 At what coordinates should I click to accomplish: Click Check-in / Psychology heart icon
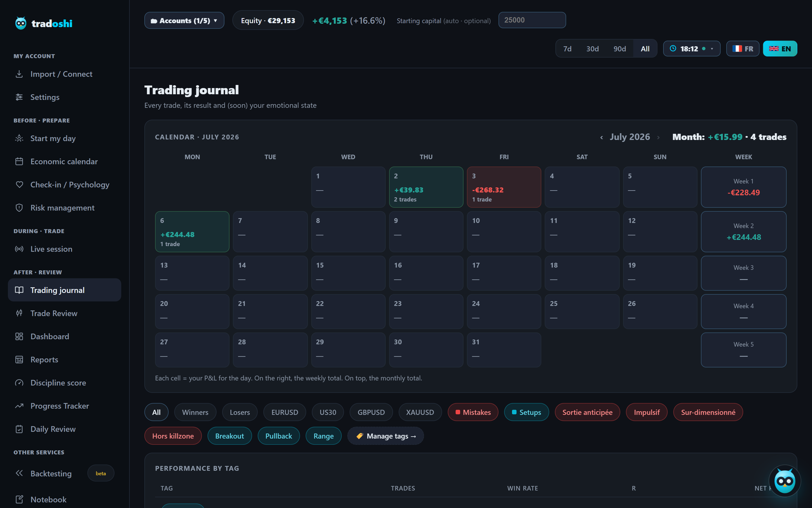pyautogui.click(x=19, y=185)
